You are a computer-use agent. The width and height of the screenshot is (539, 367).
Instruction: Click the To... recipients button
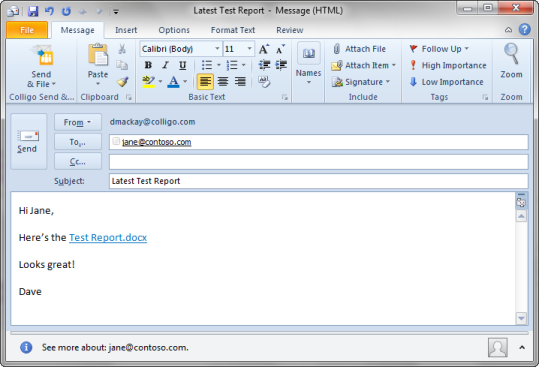78,142
